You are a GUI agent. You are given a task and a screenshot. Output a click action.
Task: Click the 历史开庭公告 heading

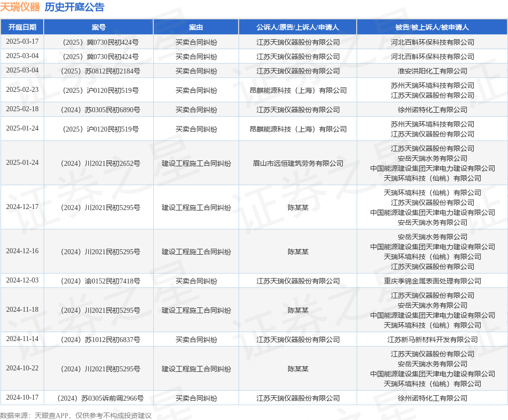74,7
